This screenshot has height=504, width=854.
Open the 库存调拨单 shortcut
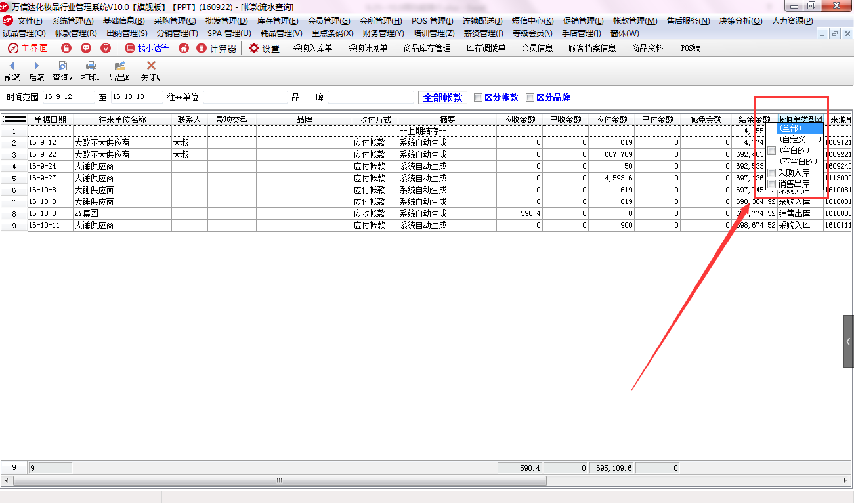click(x=486, y=48)
